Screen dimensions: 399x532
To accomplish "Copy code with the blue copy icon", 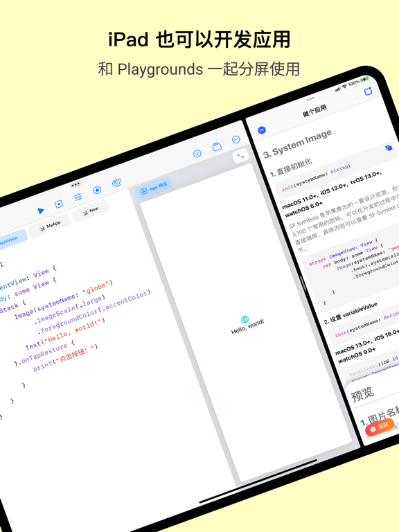I will pyautogui.click(x=389, y=148).
